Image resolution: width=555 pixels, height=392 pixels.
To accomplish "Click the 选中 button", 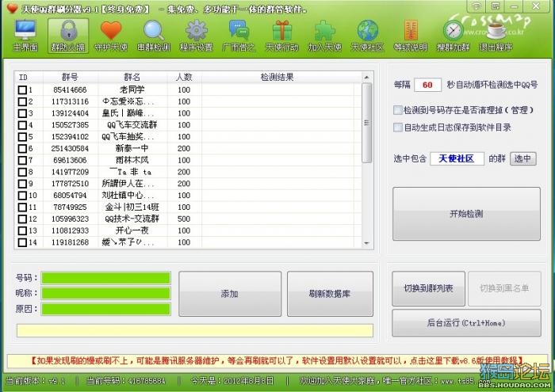I will click(x=522, y=158).
